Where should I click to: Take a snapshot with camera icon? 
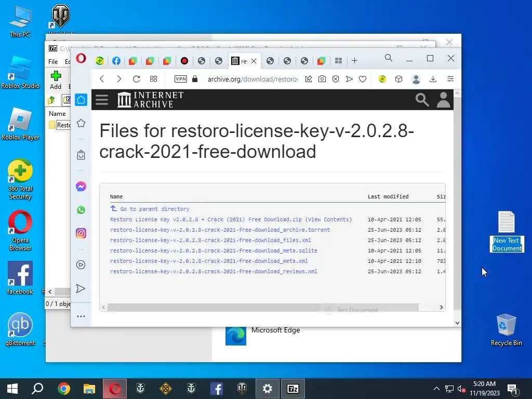point(322,79)
